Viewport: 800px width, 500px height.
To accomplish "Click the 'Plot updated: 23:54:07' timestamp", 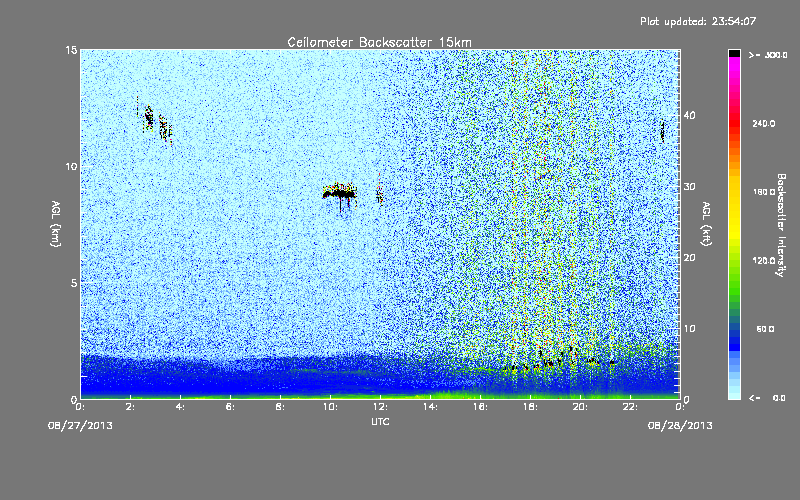I will tap(698, 21).
